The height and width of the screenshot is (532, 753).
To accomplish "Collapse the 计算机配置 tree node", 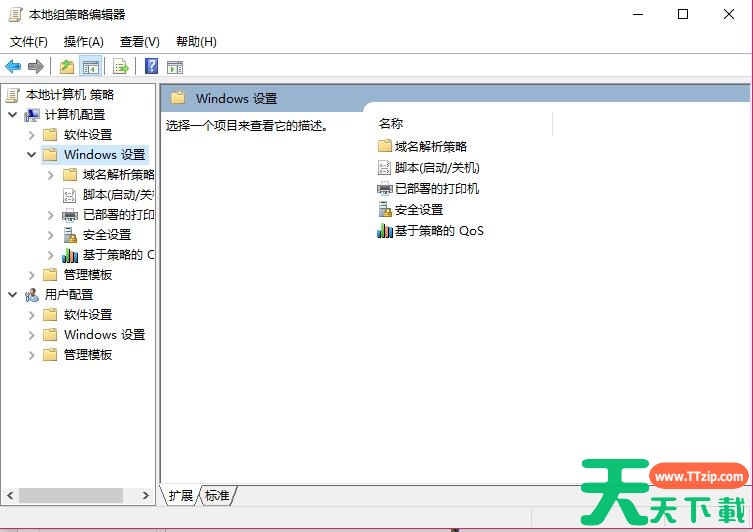I will click(x=12, y=115).
